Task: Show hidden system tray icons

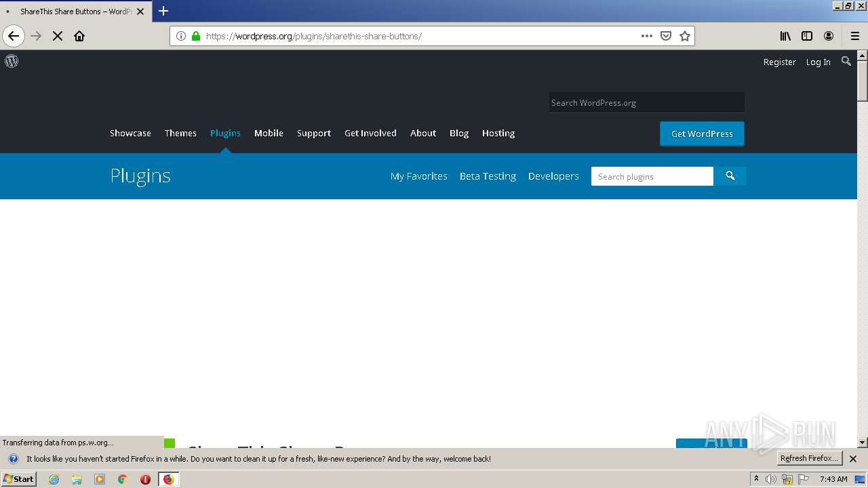Action: point(756,479)
